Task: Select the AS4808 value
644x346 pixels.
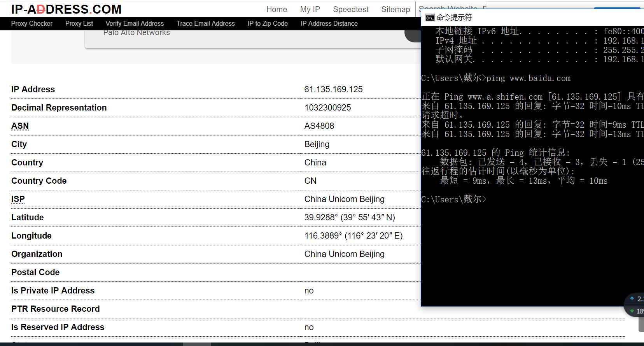Action: 319,126
